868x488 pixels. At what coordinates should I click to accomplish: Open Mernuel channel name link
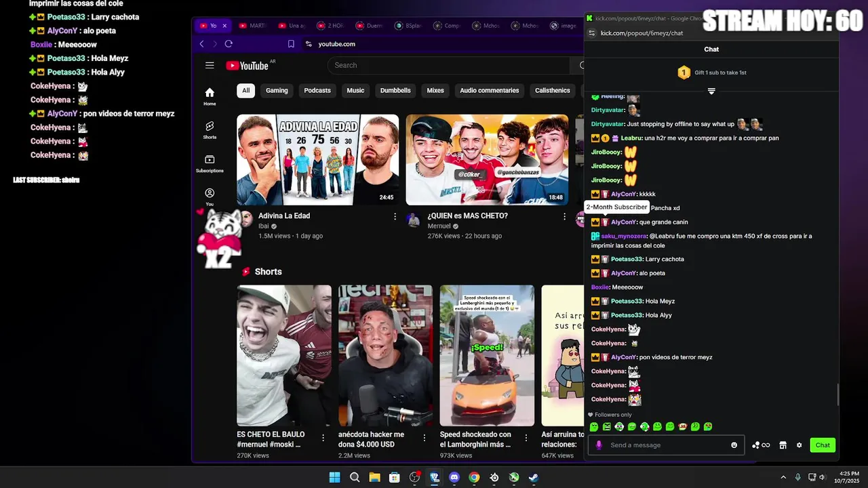[x=439, y=226]
